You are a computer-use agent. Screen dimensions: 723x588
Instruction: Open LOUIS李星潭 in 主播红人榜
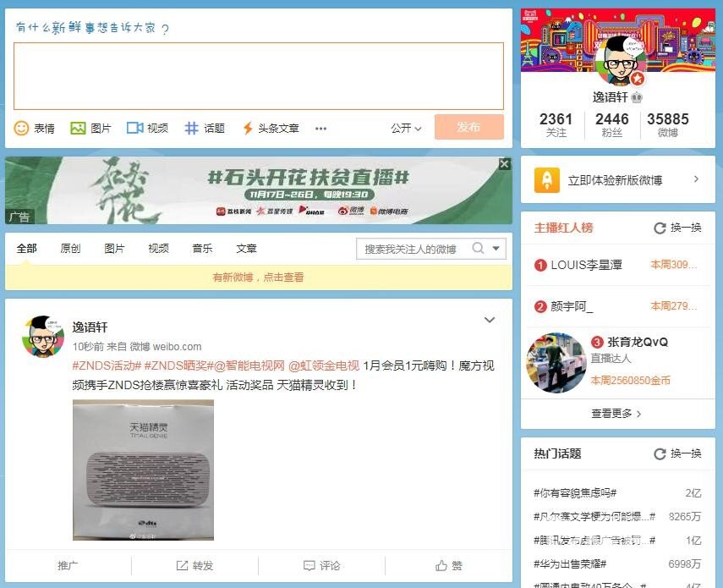click(x=587, y=265)
